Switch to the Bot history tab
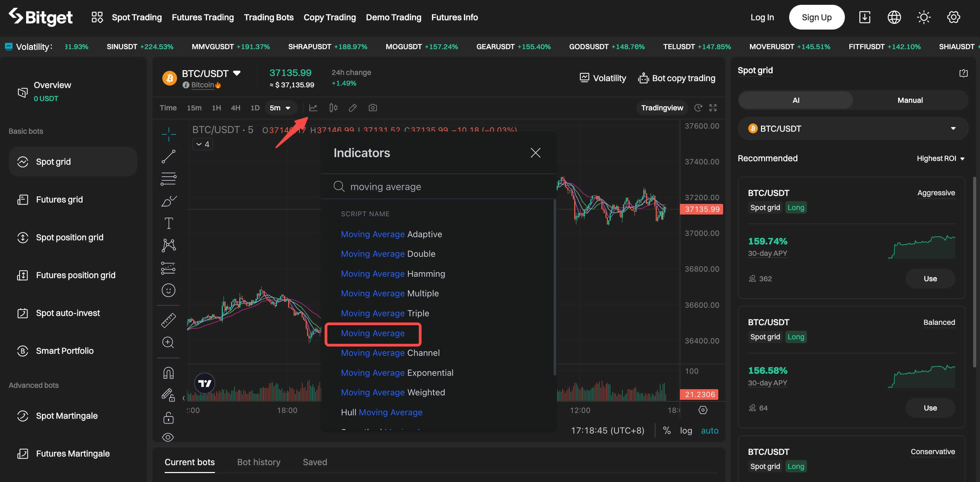 [x=259, y=462]
